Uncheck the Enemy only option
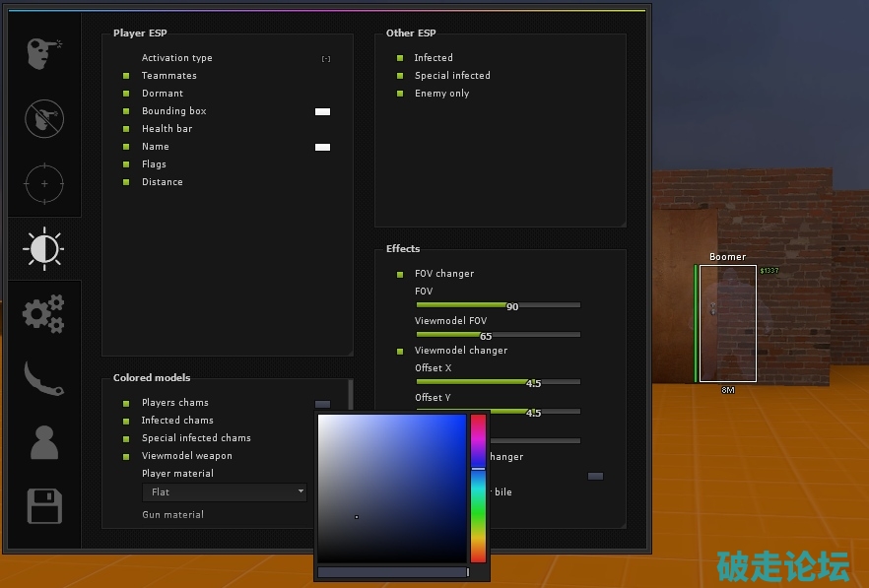869x588 pixels. coord(400,94)
